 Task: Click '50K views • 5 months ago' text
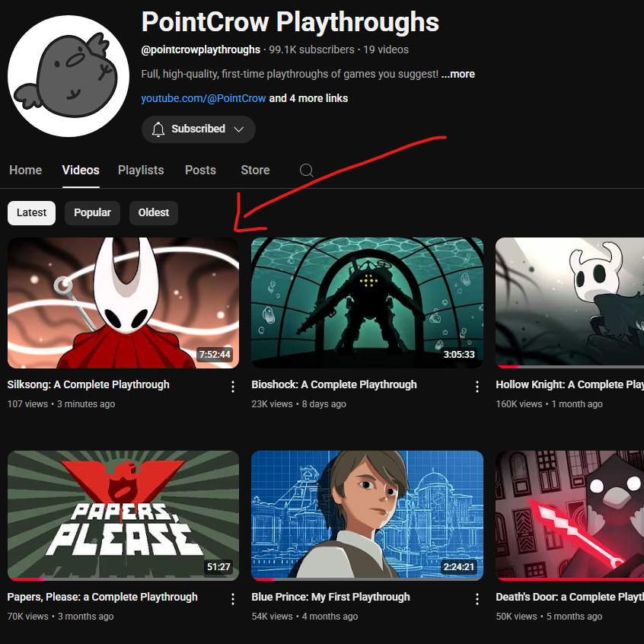[x=549, y=617]
